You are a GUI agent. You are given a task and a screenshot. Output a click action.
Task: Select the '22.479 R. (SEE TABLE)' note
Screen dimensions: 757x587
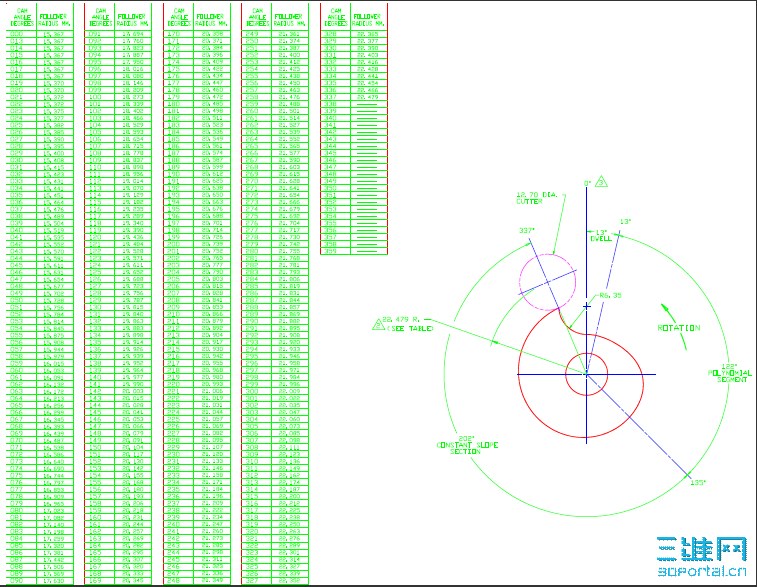407,324
